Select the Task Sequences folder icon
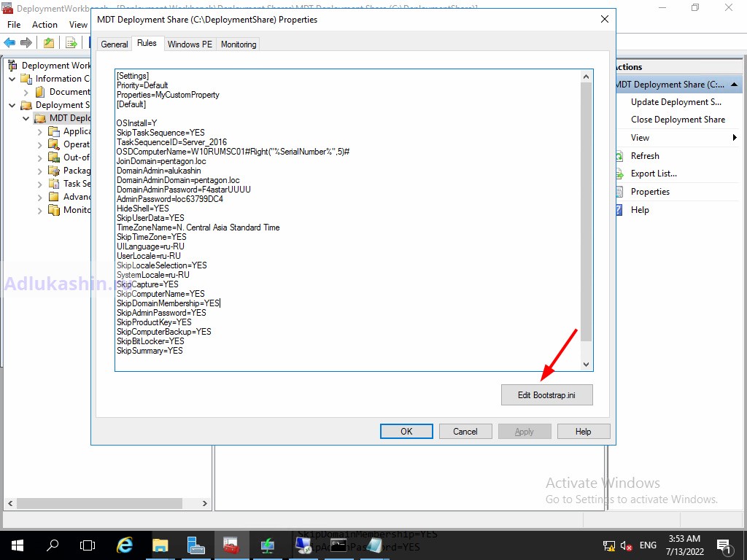747x560 pixels. coord(53,184)
